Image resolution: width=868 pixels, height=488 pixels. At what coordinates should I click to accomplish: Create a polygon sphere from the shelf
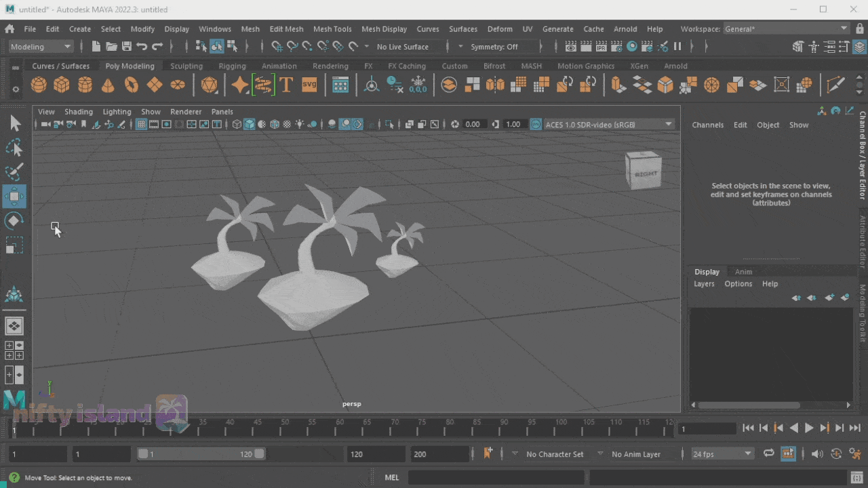tap(39, 85)
